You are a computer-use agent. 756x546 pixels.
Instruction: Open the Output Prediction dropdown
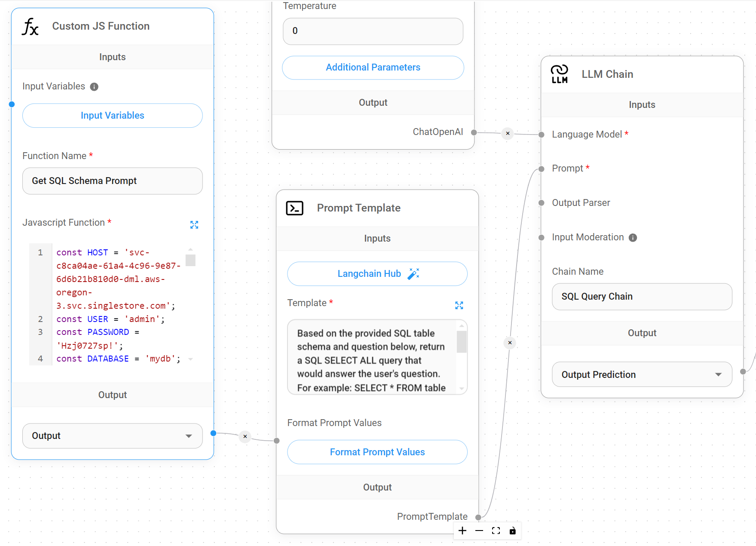click(x=642, y=374)
